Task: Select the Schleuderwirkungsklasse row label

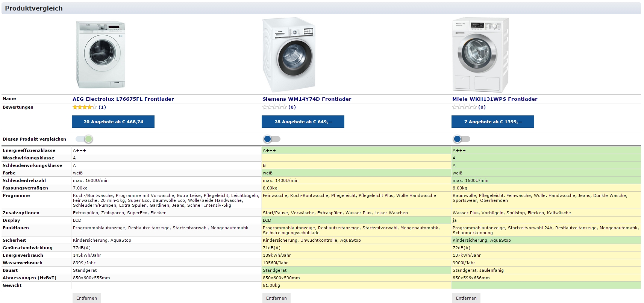Action: click(x=32, y=165)
